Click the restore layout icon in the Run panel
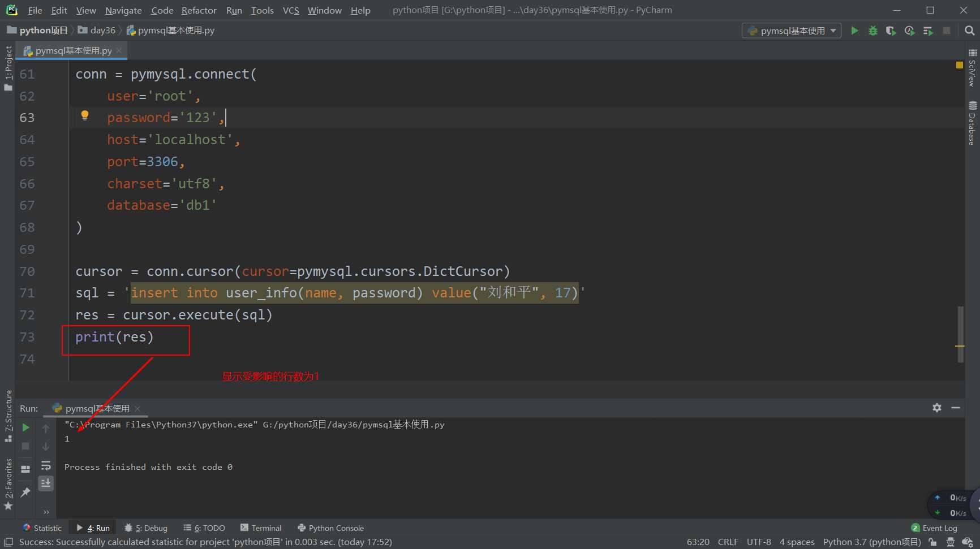This screenshot has width=980, height=549. click(x=25, y=469)
